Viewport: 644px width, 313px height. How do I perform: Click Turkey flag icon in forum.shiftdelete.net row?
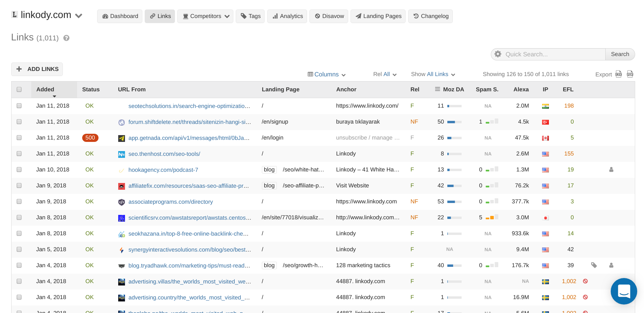click(x=545, y=122)
